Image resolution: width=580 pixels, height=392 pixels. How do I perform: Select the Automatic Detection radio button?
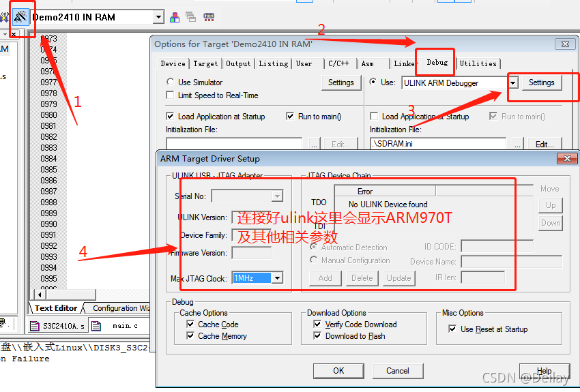point(314,247)
